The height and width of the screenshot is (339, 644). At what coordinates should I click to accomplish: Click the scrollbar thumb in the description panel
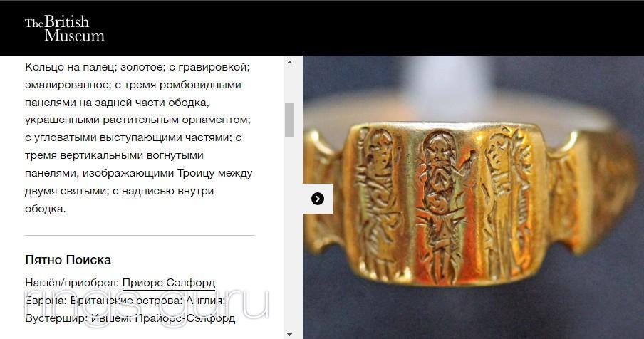coord(289,120)
